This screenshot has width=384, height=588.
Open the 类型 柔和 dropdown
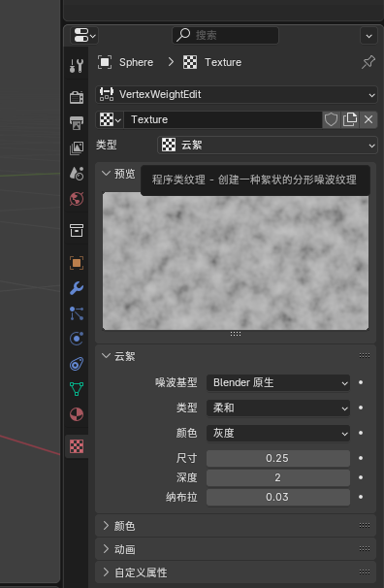tap(278, 408)
